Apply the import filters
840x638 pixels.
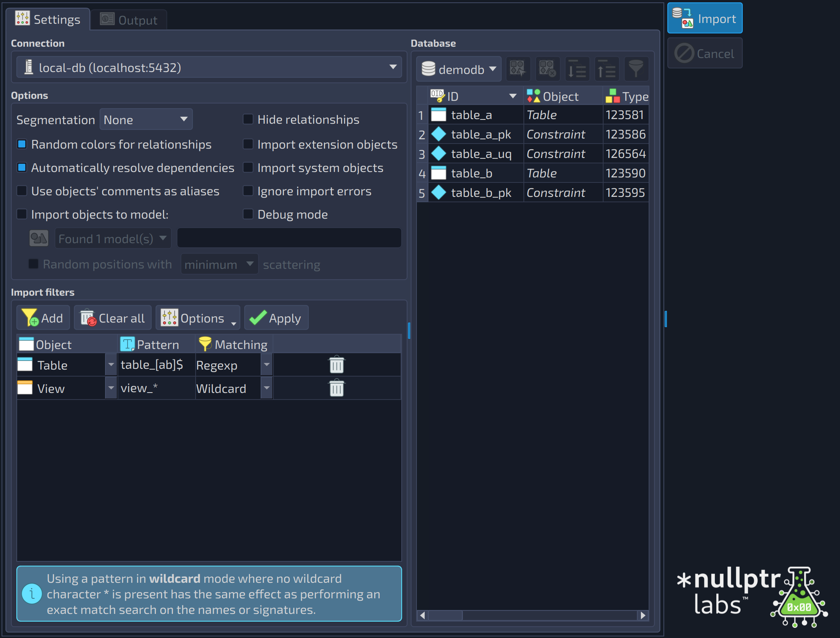276,318
